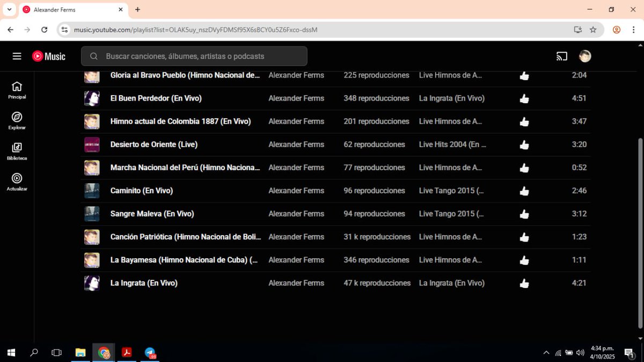This screenshot has height=362, width=644.
Task: Like La Bayamesa track
Action: (524, 260)
